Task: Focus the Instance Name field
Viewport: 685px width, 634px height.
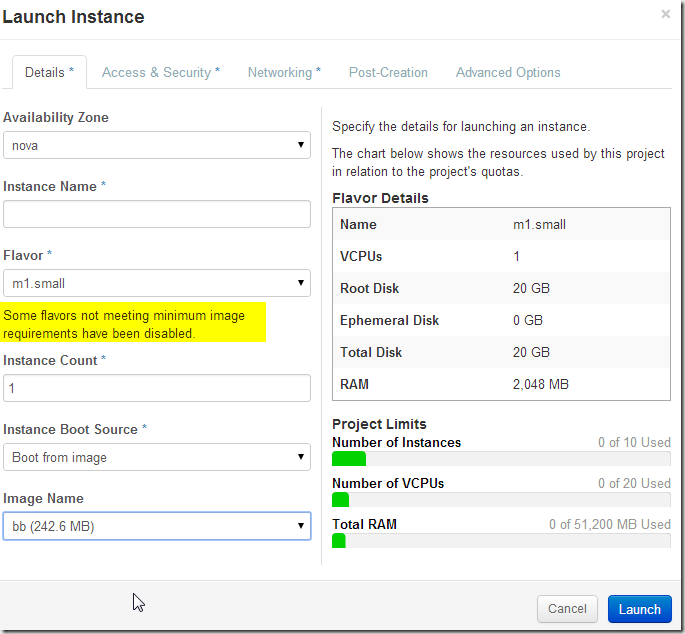Action: click(x=157, y=214)
